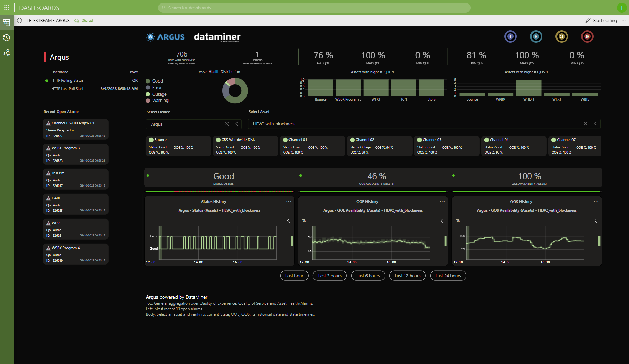Viewport: 629px width, 364px height.
Task: Open the WSBK Program 4 alarm entry
Action: 76,254
